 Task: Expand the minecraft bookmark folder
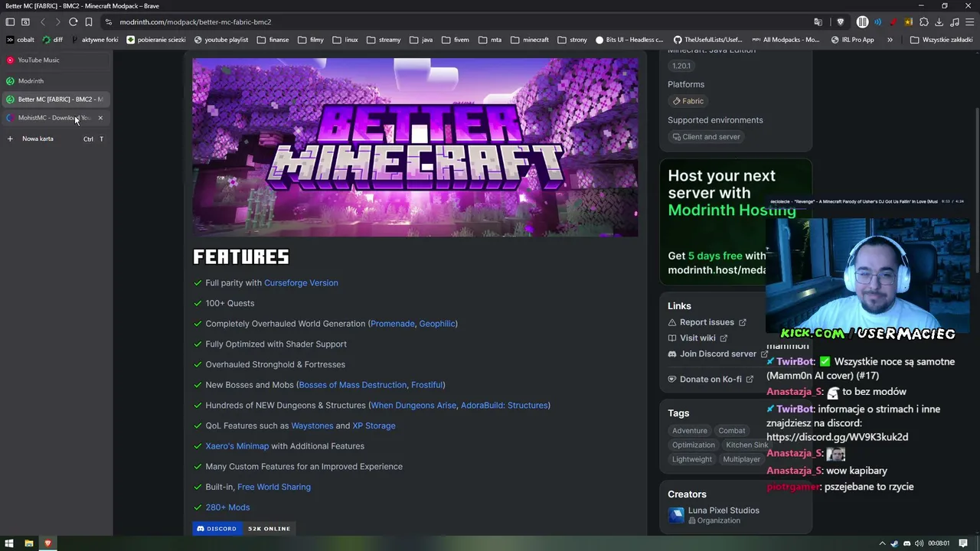[530, 40]
